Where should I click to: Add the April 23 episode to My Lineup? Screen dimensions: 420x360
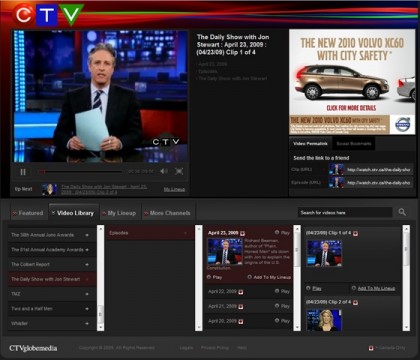coord(269,277)
